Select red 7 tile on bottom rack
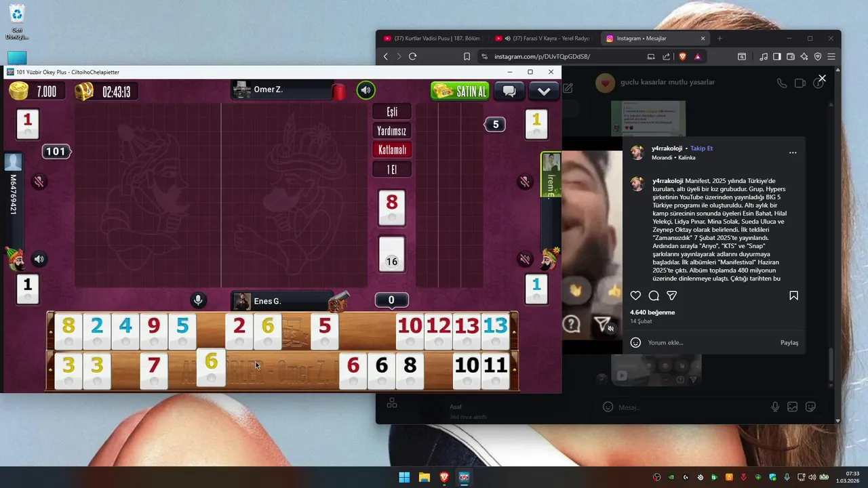The image size is (868, 488). point(154,371)
